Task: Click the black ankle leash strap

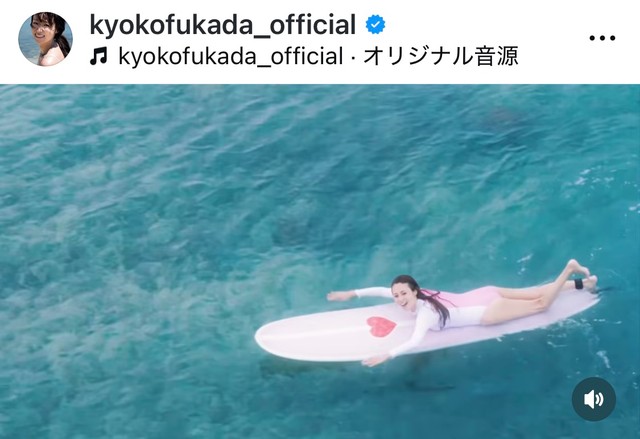Action: coord(579,284)
